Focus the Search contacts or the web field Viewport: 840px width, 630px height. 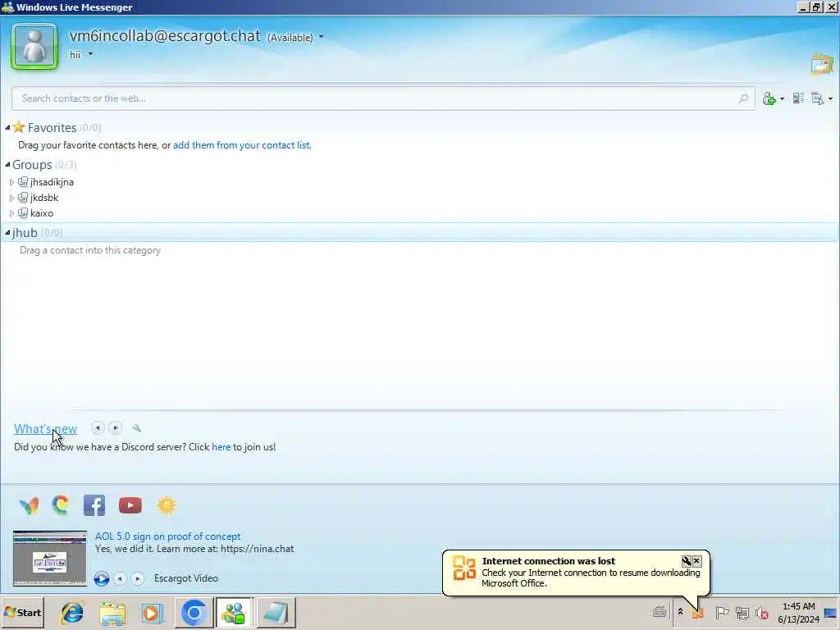[383, 98]
